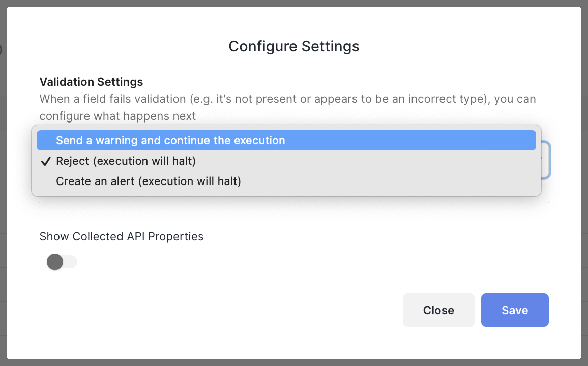Click the "Configure Settings" dialog title
Viewport: 588px width, 366px height.
294,46
